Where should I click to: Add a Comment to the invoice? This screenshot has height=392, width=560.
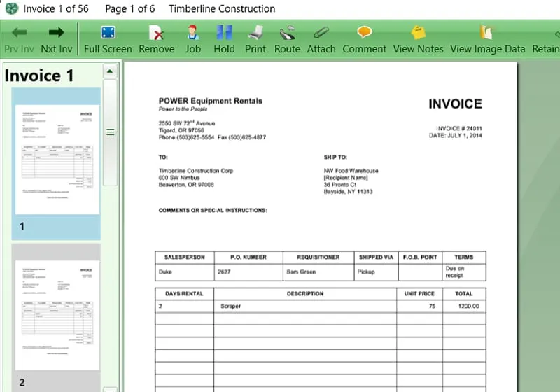[x=365, y=39]
